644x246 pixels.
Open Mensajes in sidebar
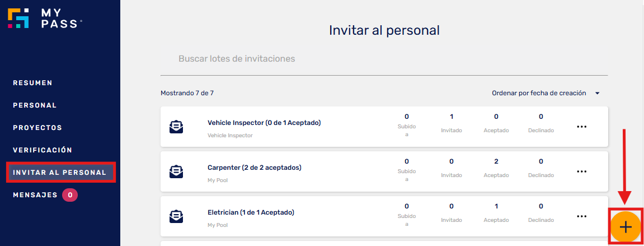coord(35,195)
